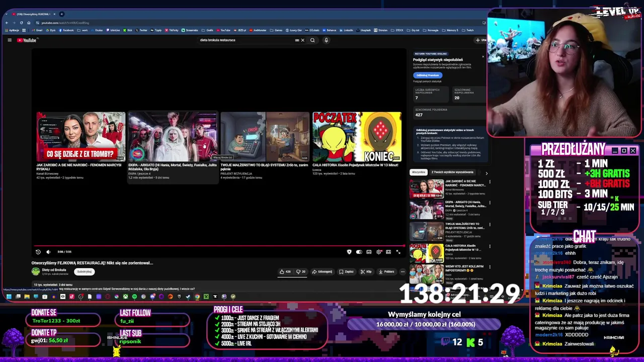Mute the video with volume icon
Viewport: 644px width, 362px height.
[48, 252]
